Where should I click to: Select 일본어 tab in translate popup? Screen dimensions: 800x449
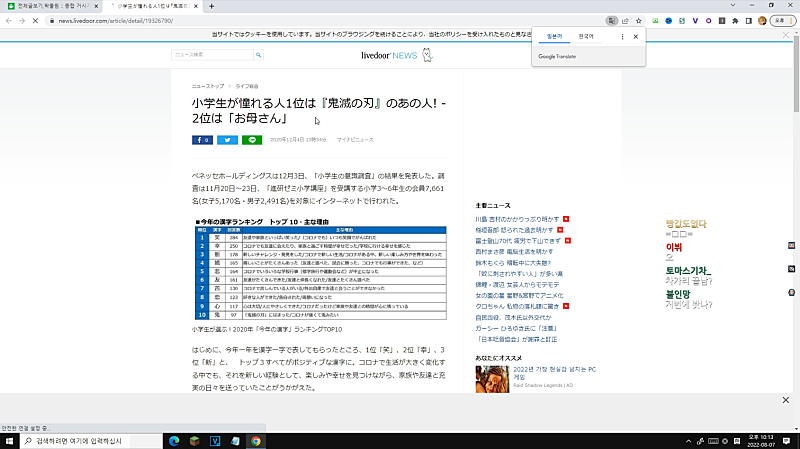[555, 36]
